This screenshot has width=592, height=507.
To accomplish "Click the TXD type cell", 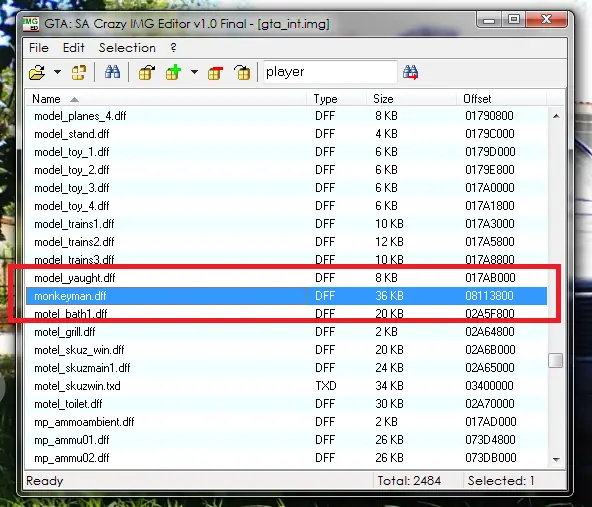I will pos(326,386).
